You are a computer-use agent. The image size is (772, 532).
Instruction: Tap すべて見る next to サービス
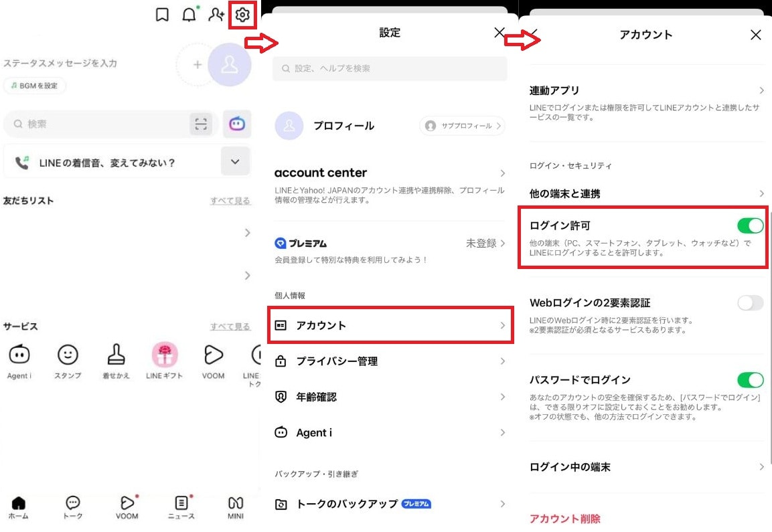pos(230,327)
